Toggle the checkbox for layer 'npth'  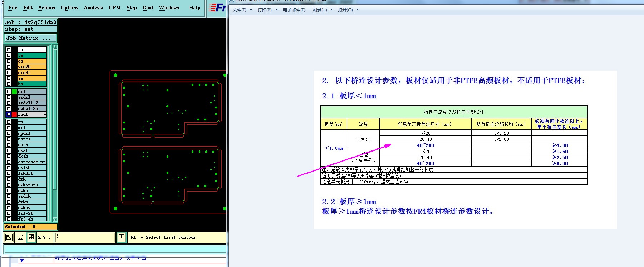9,145
